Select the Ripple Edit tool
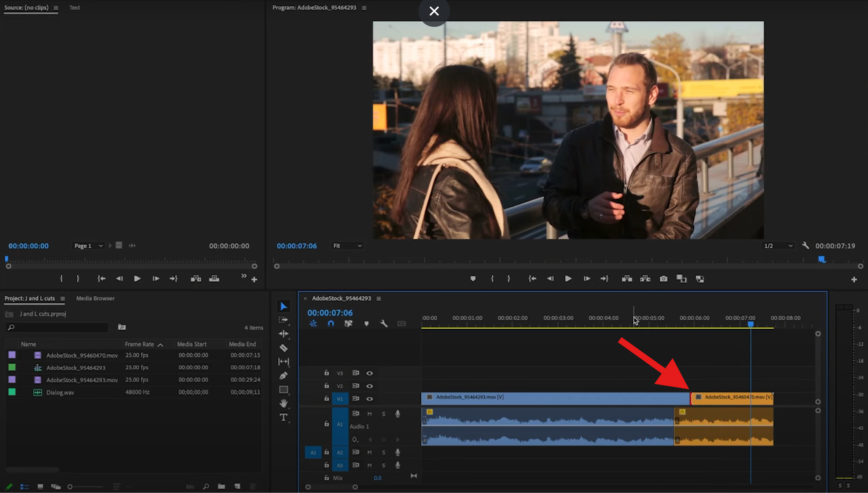The height and width of the screenshot is (493, 868). pyautogui.click(x=284, y=334)
